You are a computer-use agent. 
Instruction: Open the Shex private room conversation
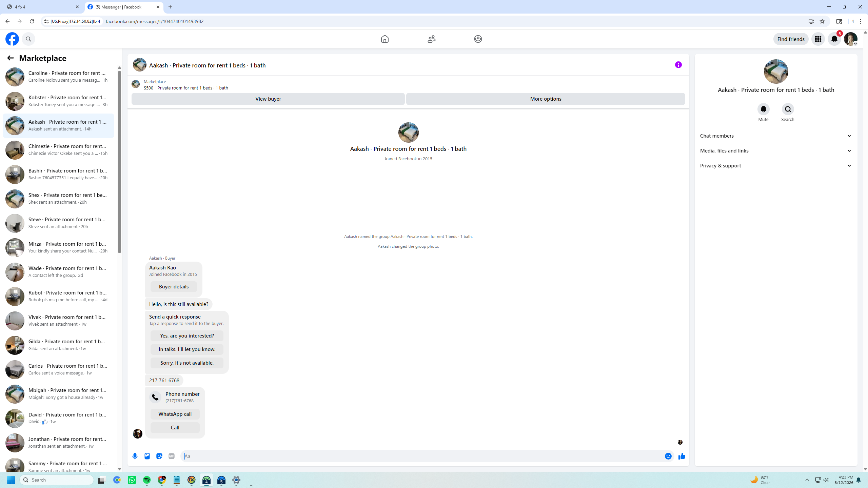point(58,199)
